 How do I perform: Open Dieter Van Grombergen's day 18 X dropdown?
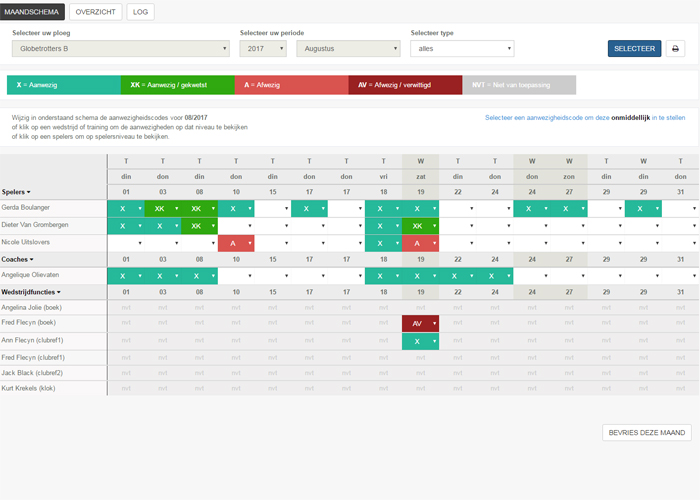[383, 226]
